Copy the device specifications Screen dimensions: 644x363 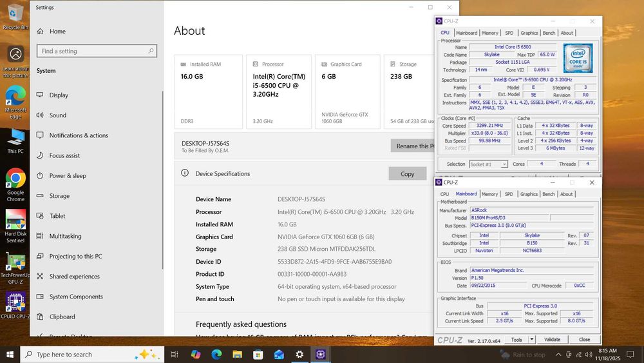coord(408,174)
